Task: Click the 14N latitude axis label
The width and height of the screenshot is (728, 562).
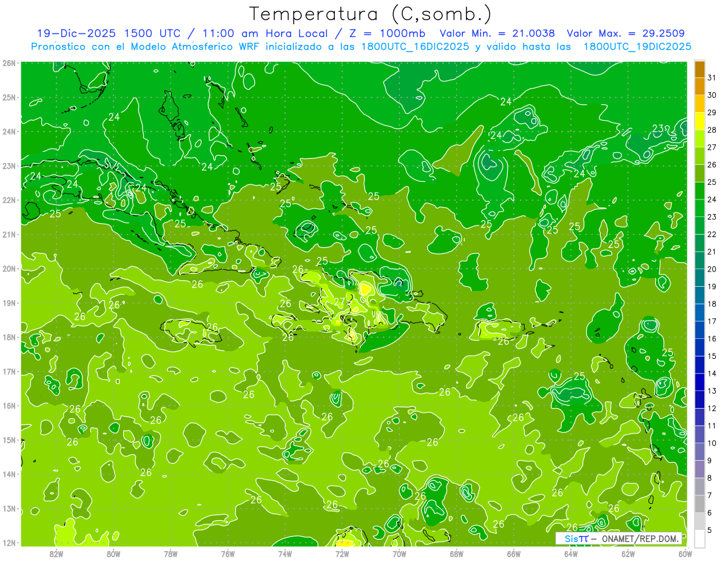Action: (9, 474)
